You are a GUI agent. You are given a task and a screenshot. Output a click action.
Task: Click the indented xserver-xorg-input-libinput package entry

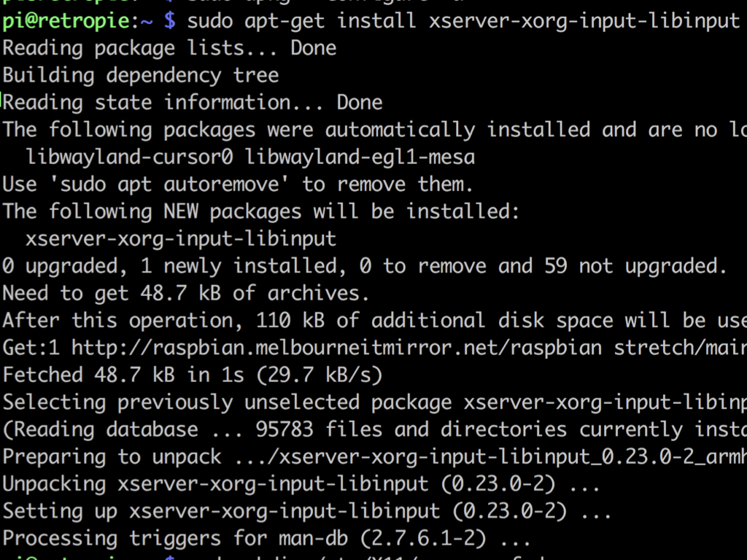tap(181, 238)
